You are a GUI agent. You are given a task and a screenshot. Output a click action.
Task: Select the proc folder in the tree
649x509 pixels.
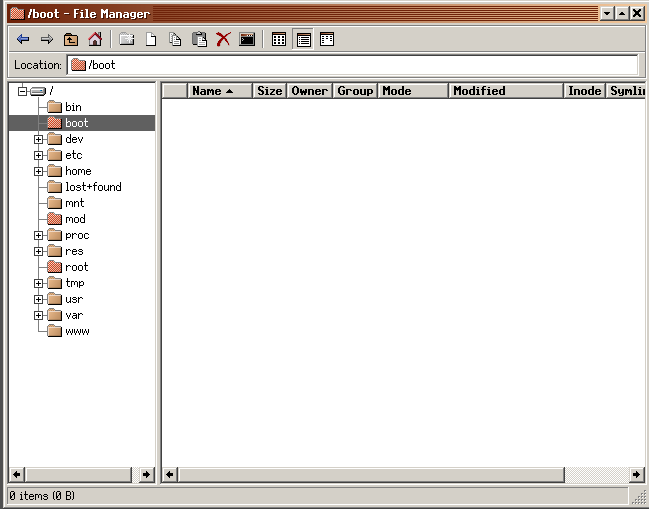click(68, 235)
